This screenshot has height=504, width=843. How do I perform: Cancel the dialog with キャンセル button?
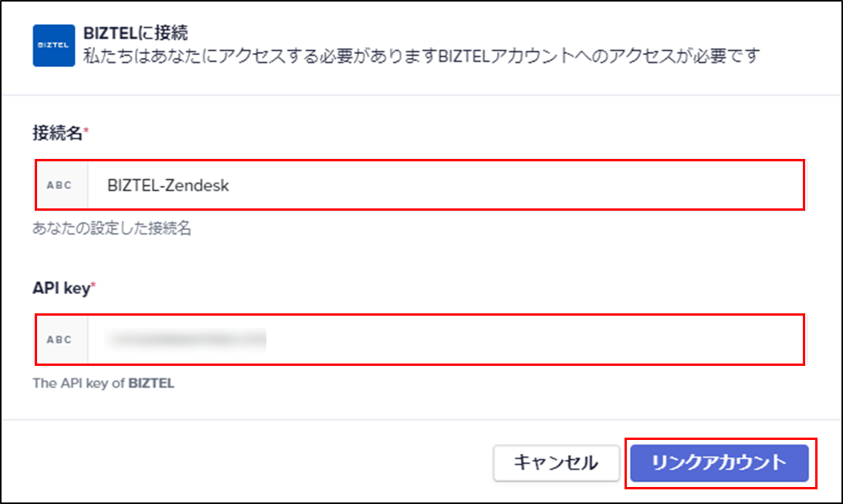(x=557, y=462)
